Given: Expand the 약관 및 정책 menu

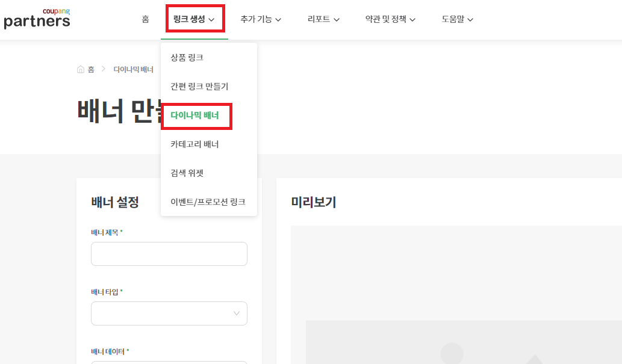Looking at the screenshot, I should pos(390,19).
